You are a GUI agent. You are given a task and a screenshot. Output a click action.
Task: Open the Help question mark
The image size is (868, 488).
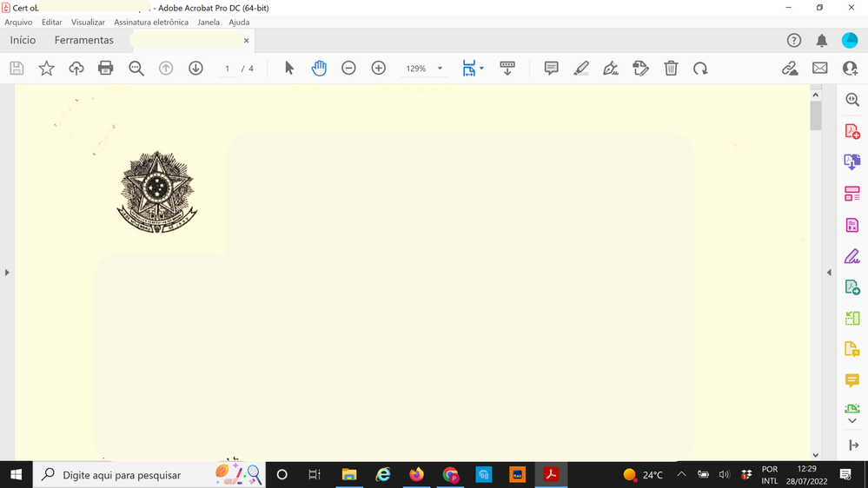click(x=794, y=41)
